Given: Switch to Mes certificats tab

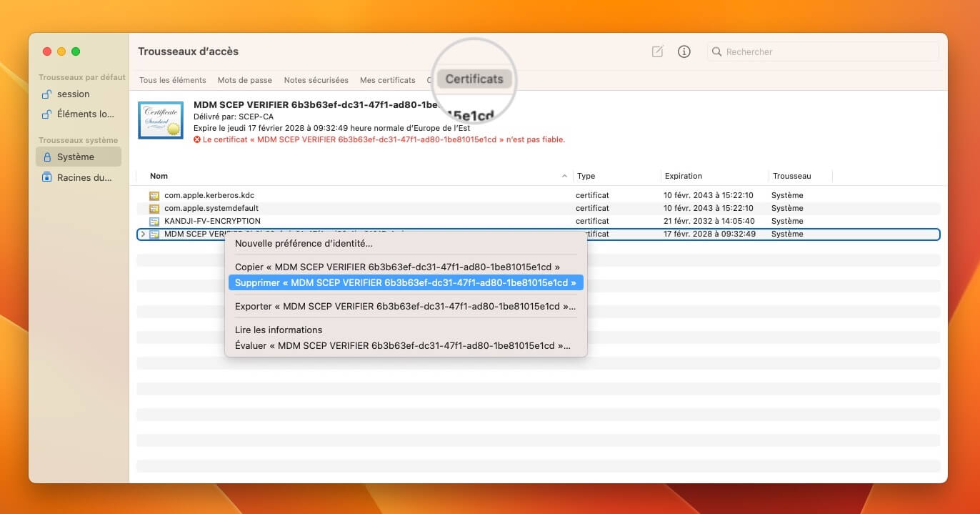Looking at the screenshot, I should tap(388, 80).
